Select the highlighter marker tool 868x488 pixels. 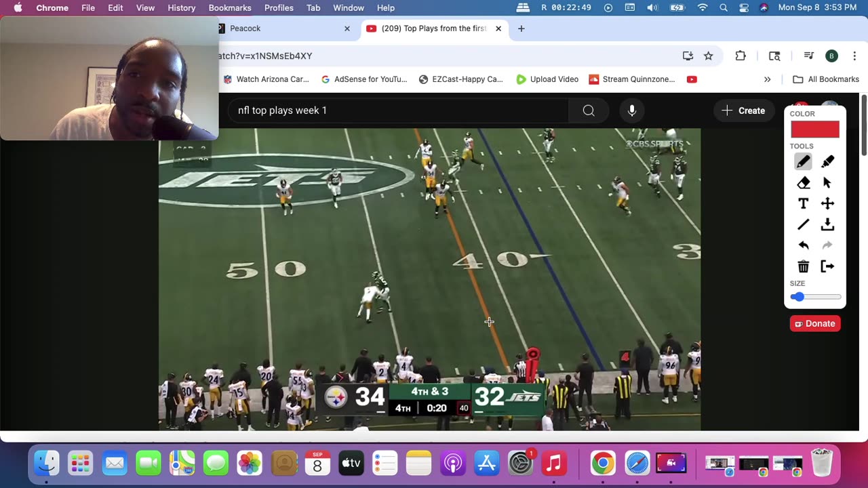(x=827, y=161)
